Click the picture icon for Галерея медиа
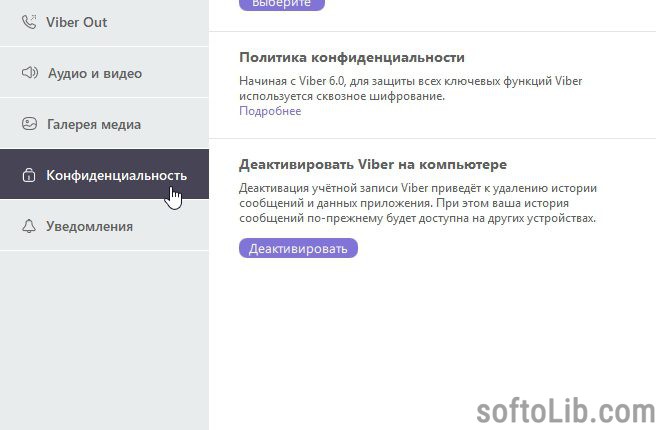 (x=29, y=124)
